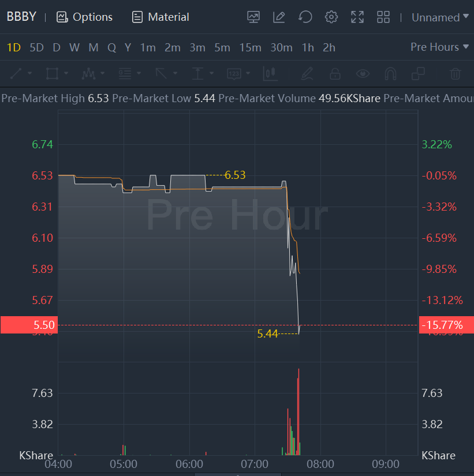The image size is (474, 476).
Task: Toggle the magnet snap mode
Action: pyautogui.click(x=391, y=73)
